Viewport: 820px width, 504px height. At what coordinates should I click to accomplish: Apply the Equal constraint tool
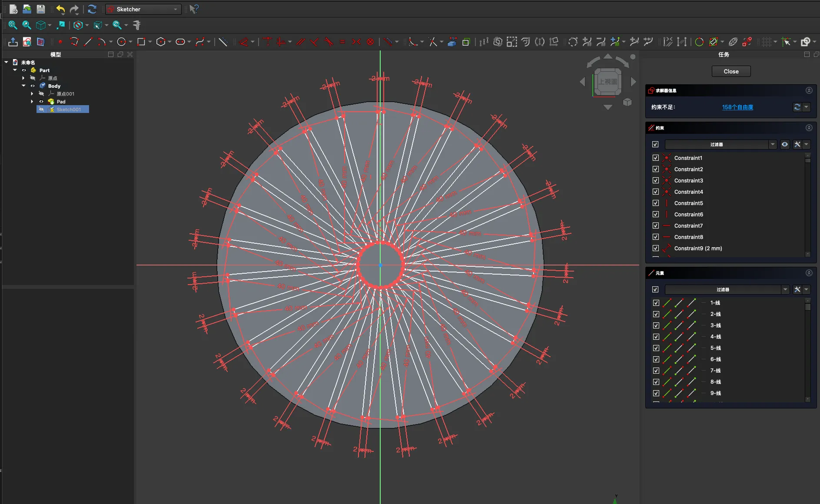[x=342, y=42]
